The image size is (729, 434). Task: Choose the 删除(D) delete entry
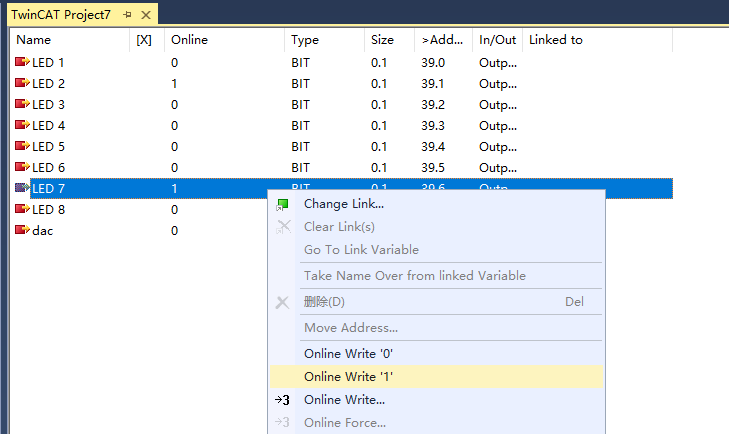pos(324,301)
